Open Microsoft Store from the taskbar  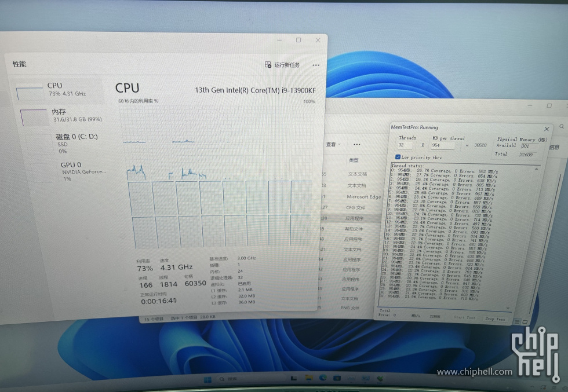pyautogui.click(x=337, y=378)
